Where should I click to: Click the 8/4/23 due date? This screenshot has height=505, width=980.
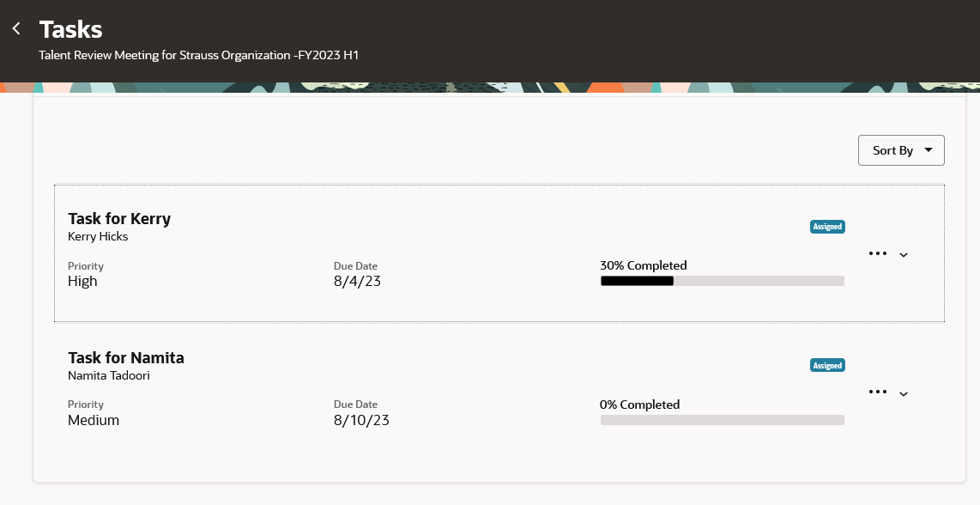358,281
